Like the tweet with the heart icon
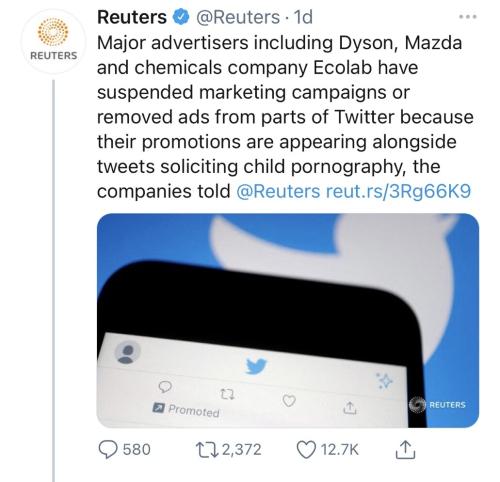 click(306, 450)
